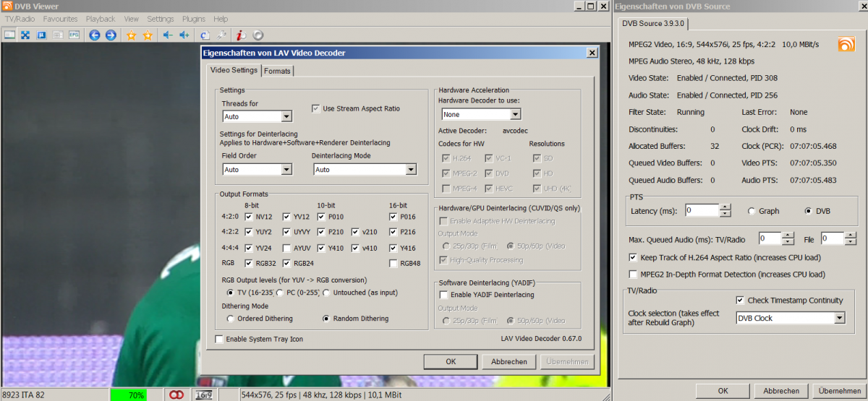Viewport: 868px width, 401px height.
Task: Toggle Use Stream Aspect Ratio checkbox
Action: (x=316, y=108)
